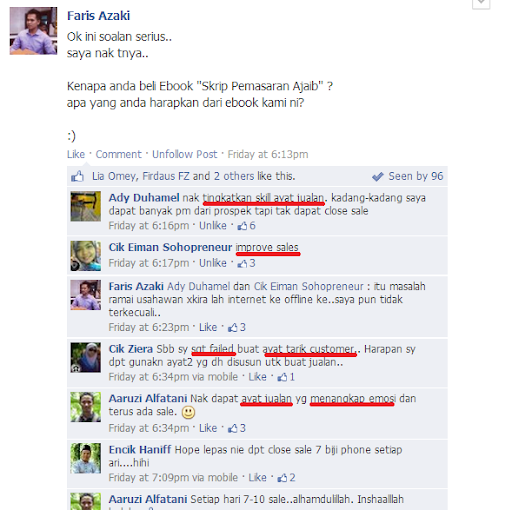The height and width of the screenshot is (510, 512).
Task: Click the Seen by 96 checkmark icon
Action: click(378, 176)
